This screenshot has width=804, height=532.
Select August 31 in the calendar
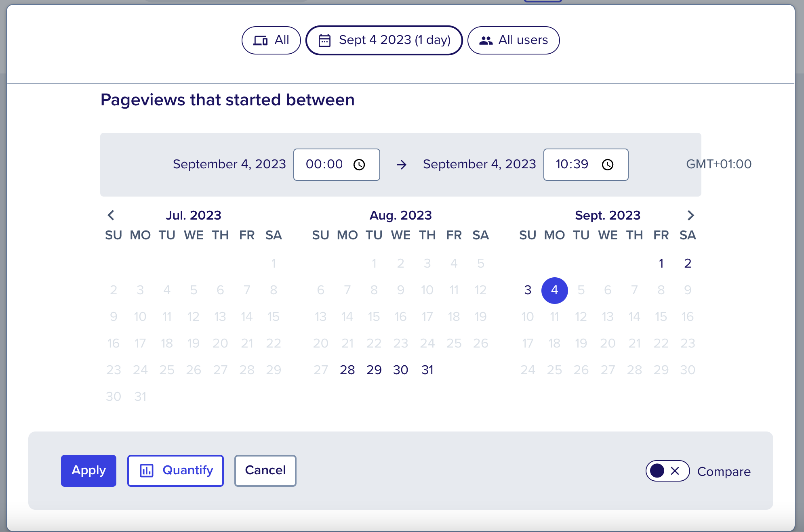pos(427,370)
